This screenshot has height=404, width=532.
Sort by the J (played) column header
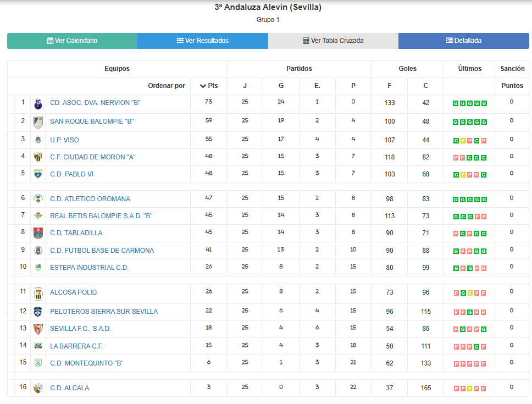[245, 86]
